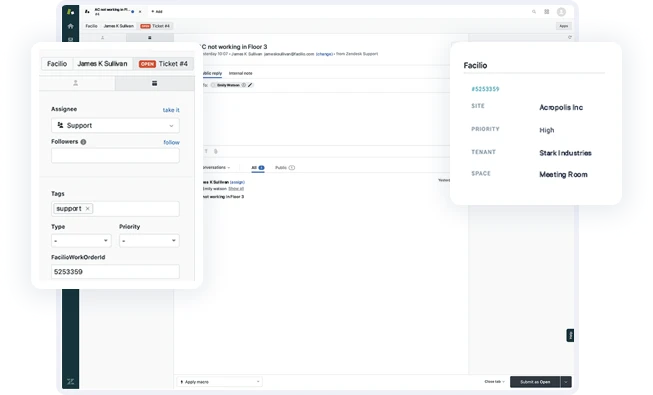Open the Home view from the sidebar
Screen dimensions: 653x395
point(70,26)
